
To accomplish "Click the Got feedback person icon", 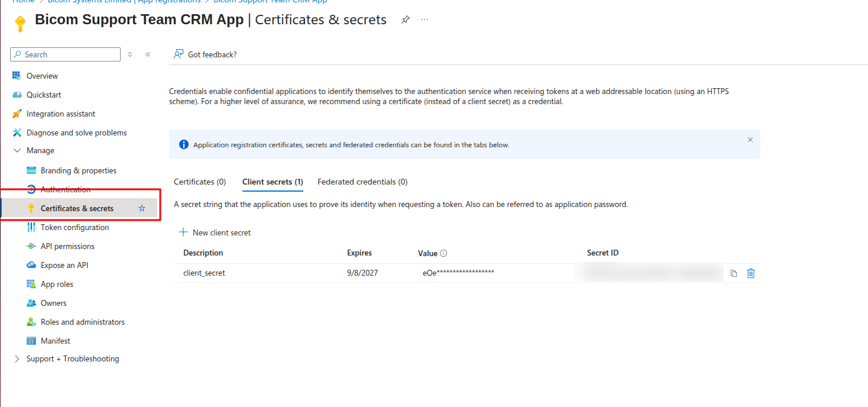I will 179,54.
